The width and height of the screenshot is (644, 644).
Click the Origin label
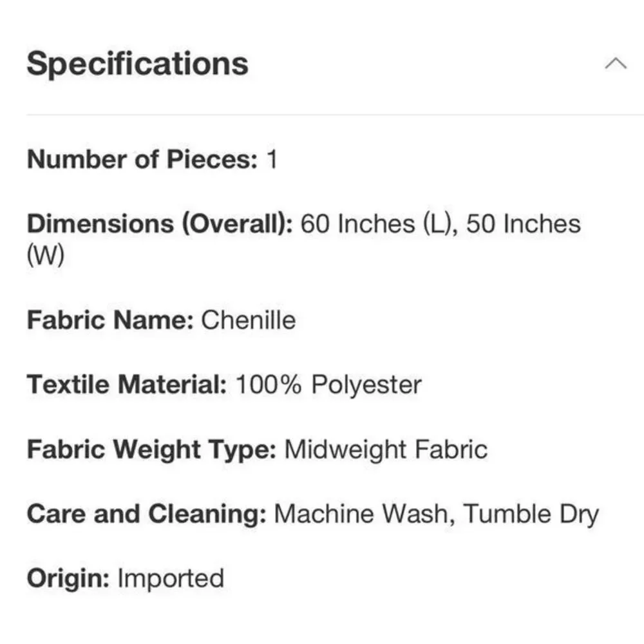pyautogui.click(x=68, y=579)
